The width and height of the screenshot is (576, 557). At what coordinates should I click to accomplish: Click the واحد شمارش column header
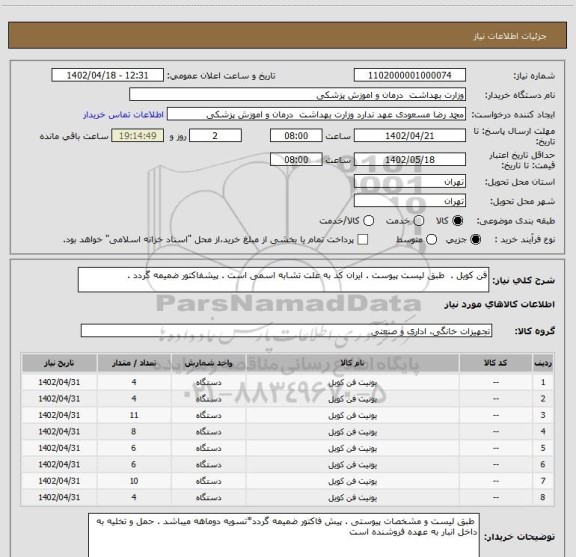click(x=208, y=363)
